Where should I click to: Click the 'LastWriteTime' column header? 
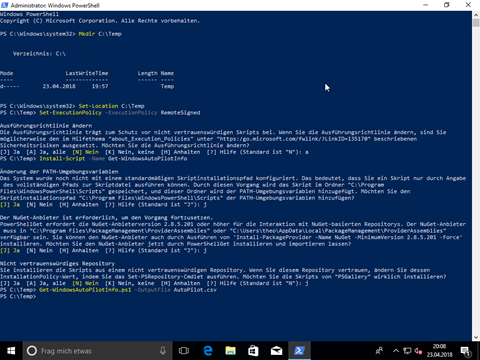(87, 73)
